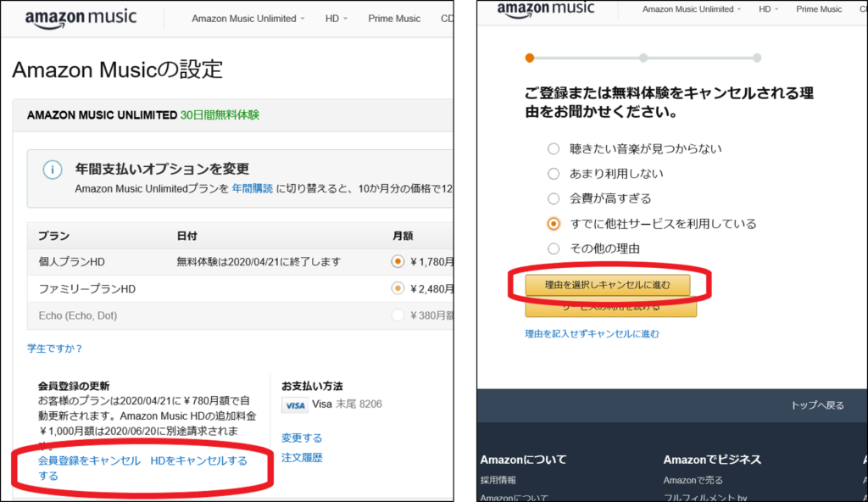Open the HD dropdown in left screenshot

click(x=336, y=19)
